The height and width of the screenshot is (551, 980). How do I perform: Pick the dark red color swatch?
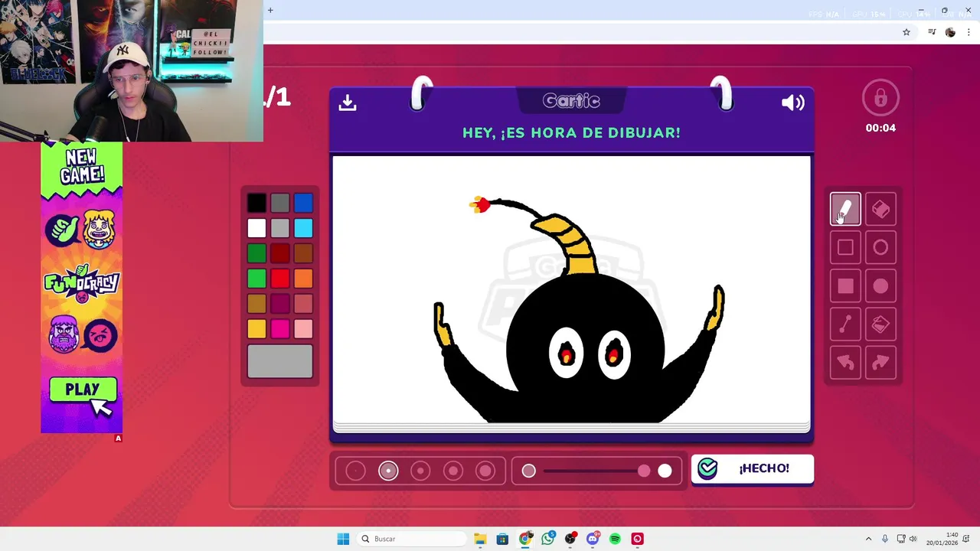tap(280, 253)
